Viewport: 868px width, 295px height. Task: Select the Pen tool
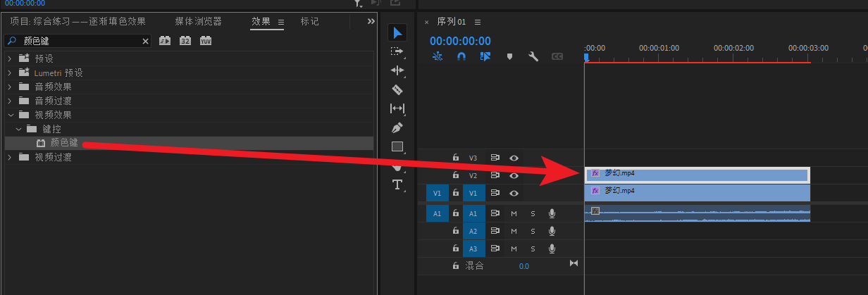click(397, 127)
